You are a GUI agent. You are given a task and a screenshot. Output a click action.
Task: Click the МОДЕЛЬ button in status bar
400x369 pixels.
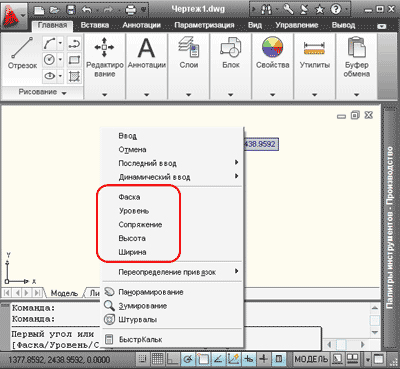[x=311, y=359]
